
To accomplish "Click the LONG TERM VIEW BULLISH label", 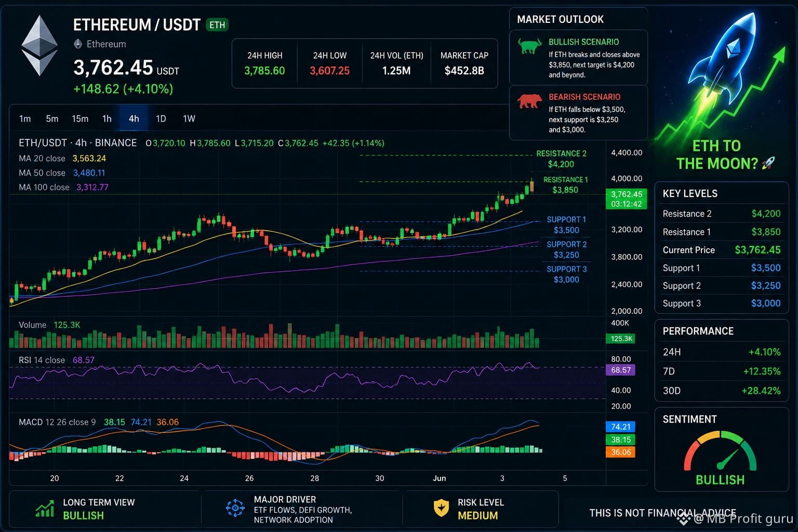I will (99, 509).
